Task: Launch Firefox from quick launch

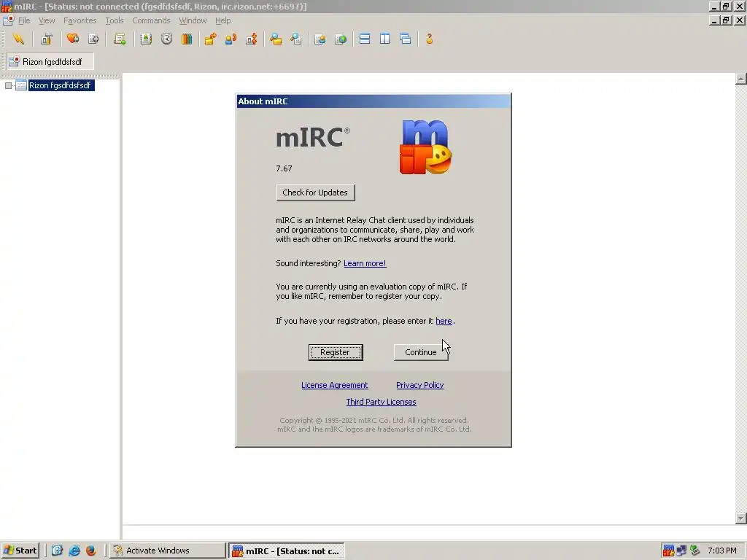Action: point(91,551)
